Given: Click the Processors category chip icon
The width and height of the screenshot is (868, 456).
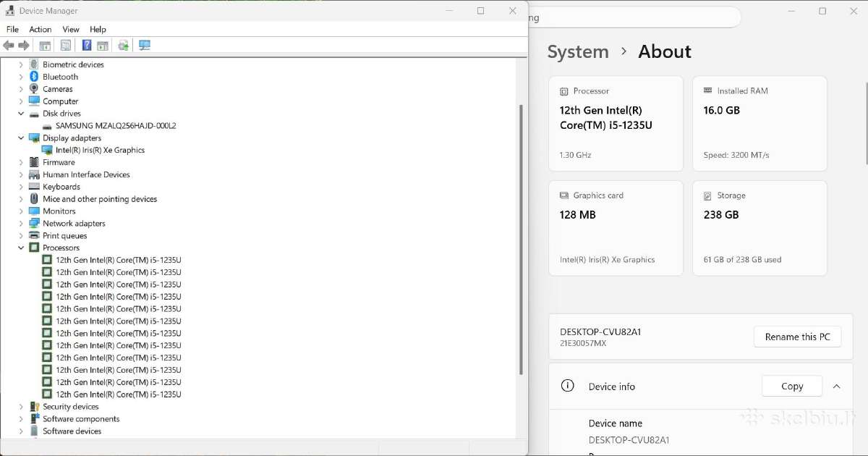Looking at the screenshot, I should [x=34, y=248].
